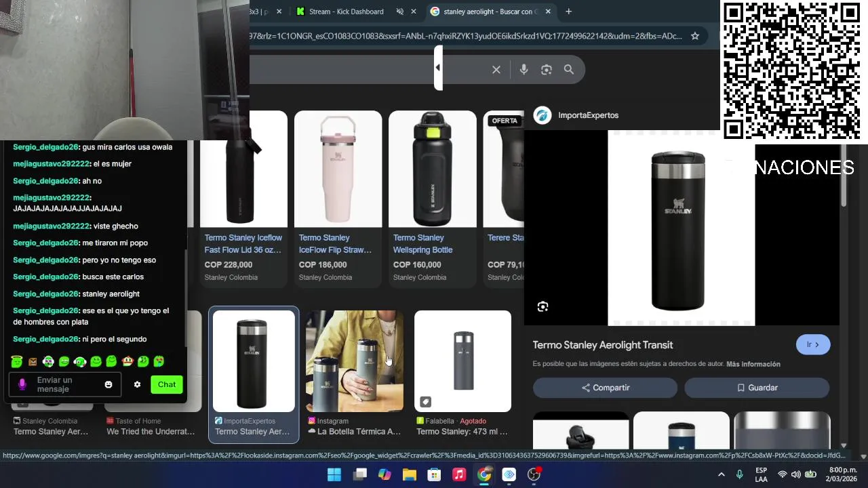Open related image with blue band tumbler
This screenshot has height=488, width=868.
coord(681,430)
